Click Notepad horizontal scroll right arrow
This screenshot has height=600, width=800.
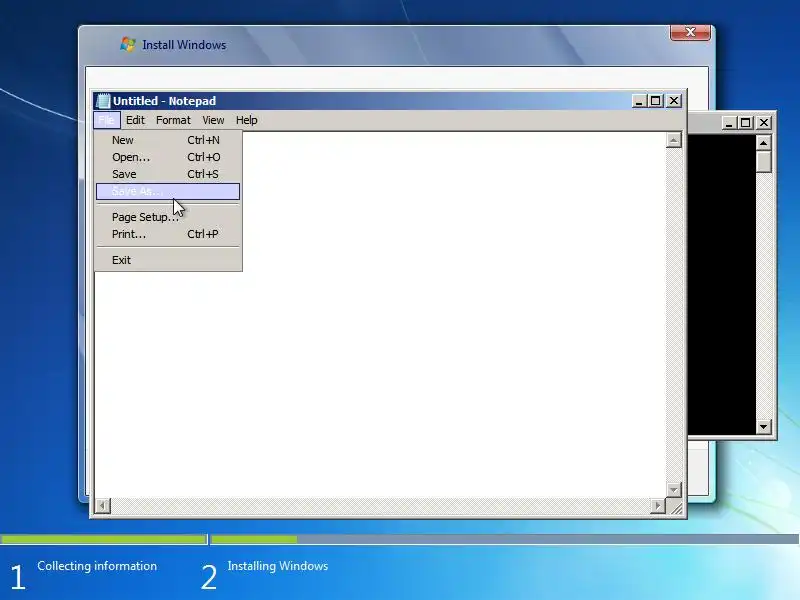tap(658, 506)
